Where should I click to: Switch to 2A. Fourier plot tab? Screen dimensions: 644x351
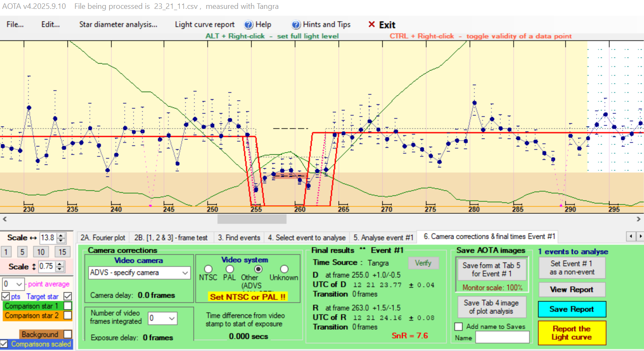click(x=103, y=238)
